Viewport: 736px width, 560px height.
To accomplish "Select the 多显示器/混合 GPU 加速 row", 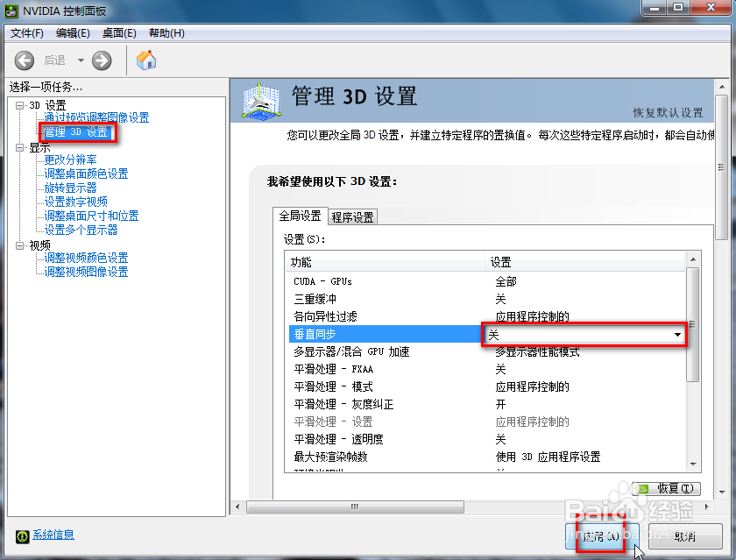I will coord(487,351).
